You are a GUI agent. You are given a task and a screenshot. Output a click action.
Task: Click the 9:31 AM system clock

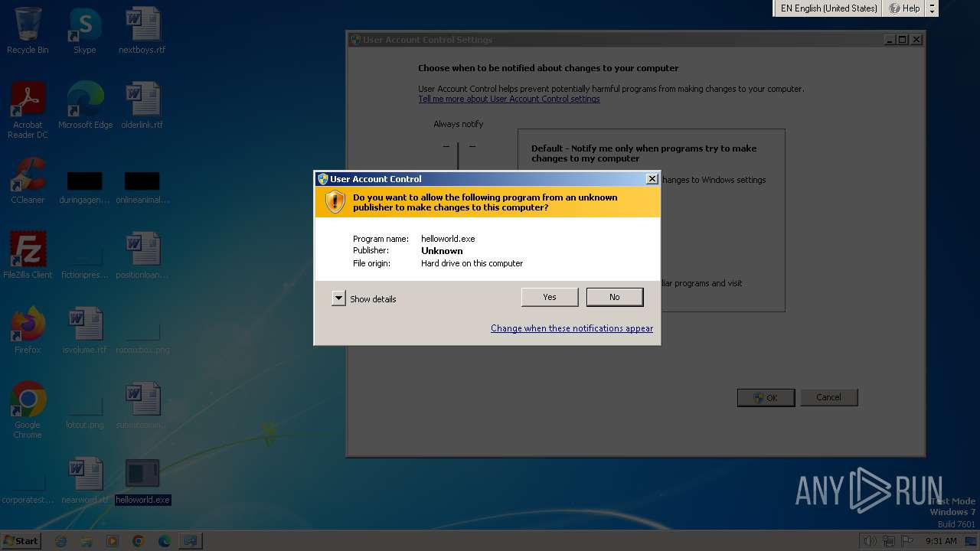941,541
